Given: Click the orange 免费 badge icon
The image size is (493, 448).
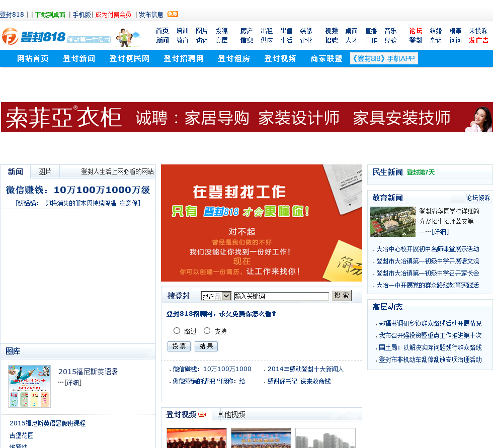Looking at the screenshot, I should 173,14.
